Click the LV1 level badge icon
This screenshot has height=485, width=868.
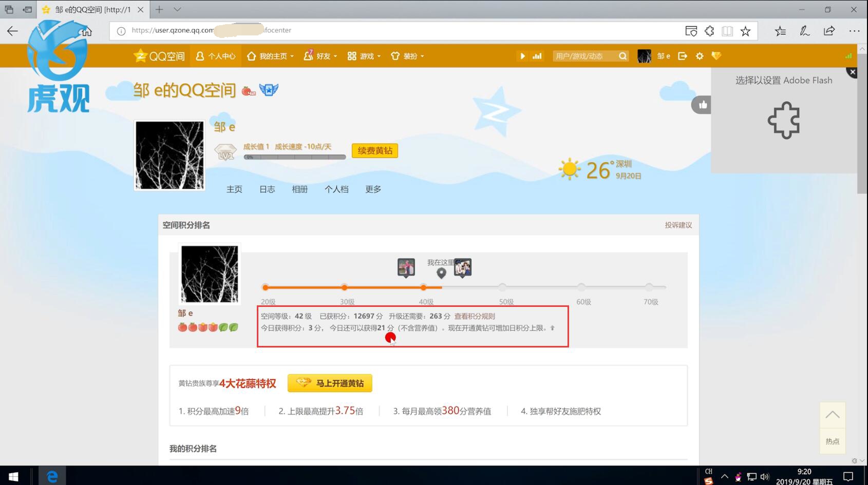[x=225, y=152]
